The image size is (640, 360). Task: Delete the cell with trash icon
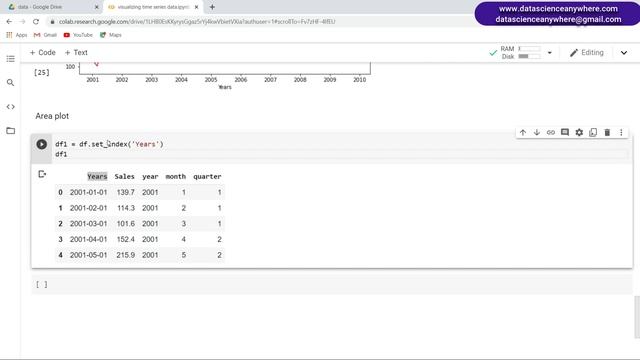tap(607, 132)
